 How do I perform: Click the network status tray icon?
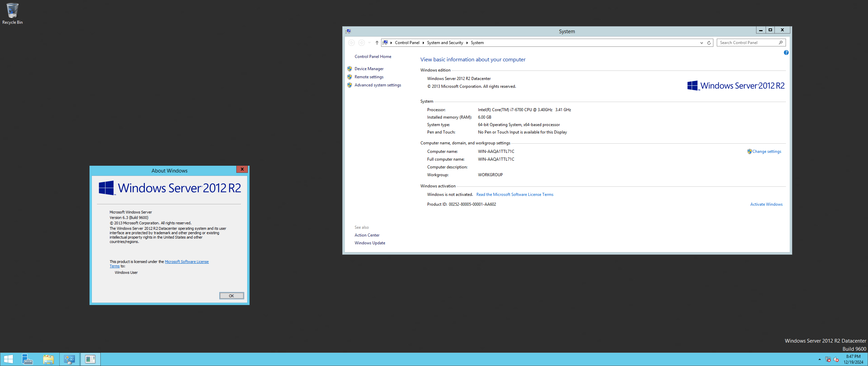[x=828, y=359]
